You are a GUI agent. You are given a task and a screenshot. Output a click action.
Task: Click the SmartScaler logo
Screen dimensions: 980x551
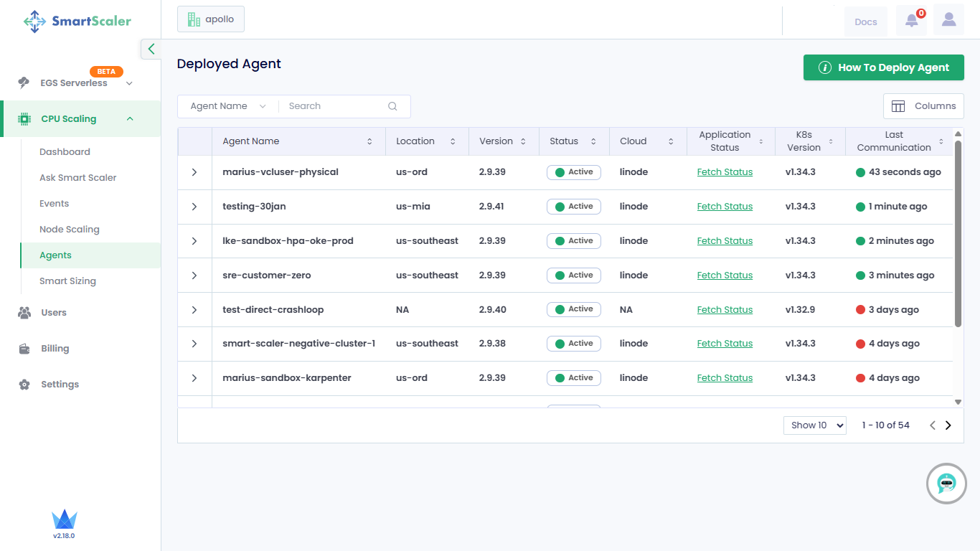[77, 21]
